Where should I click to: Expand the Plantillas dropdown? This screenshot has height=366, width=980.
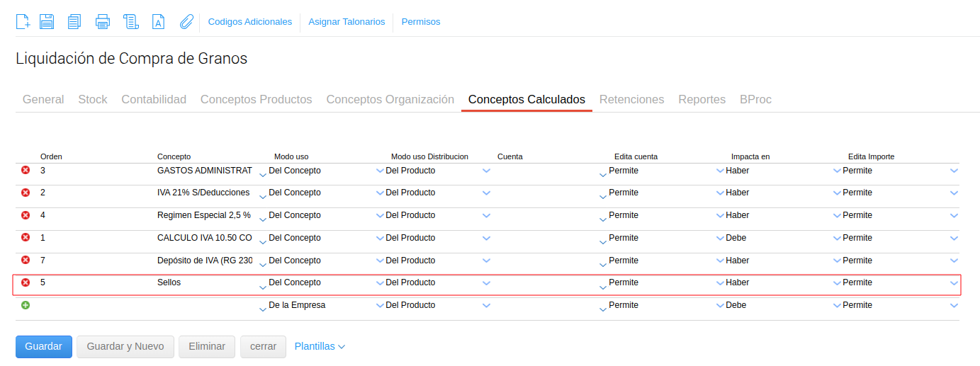click(x=320, y=347)
